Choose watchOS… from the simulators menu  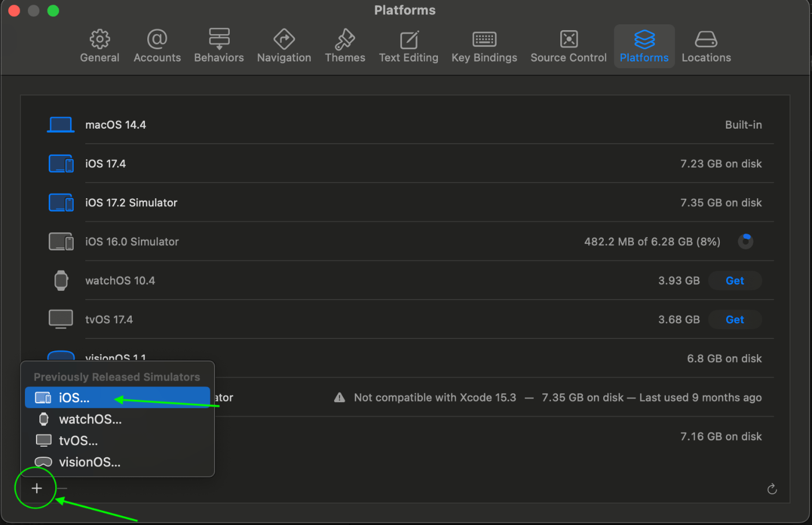pos(117,419)
